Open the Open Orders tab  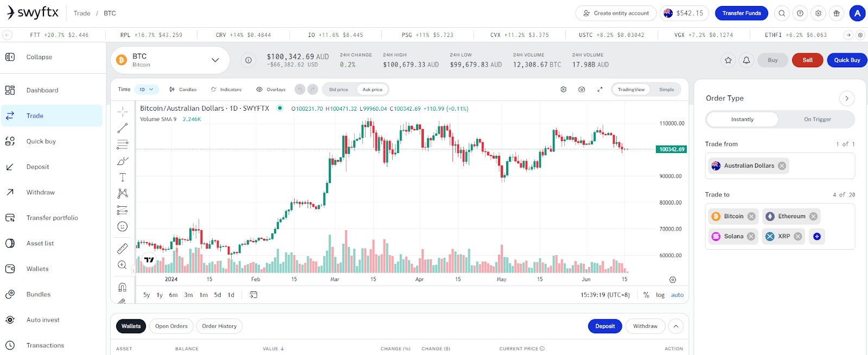171,326
